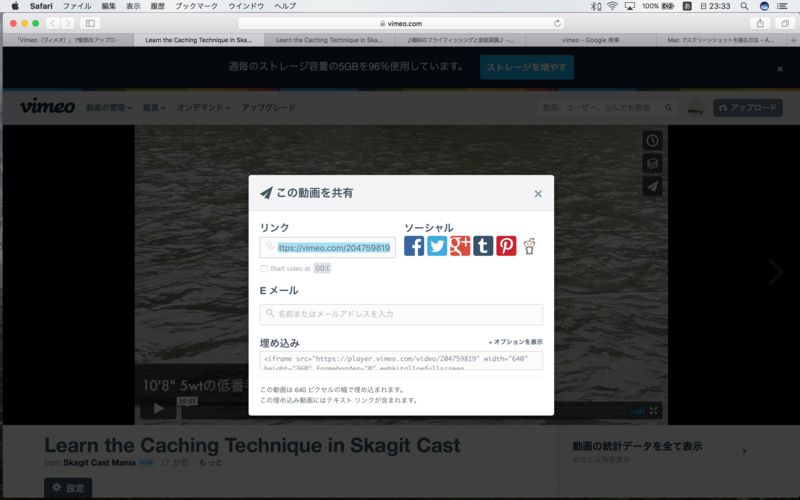
Task: Show embed options link
Action: (x=515, y=342)
